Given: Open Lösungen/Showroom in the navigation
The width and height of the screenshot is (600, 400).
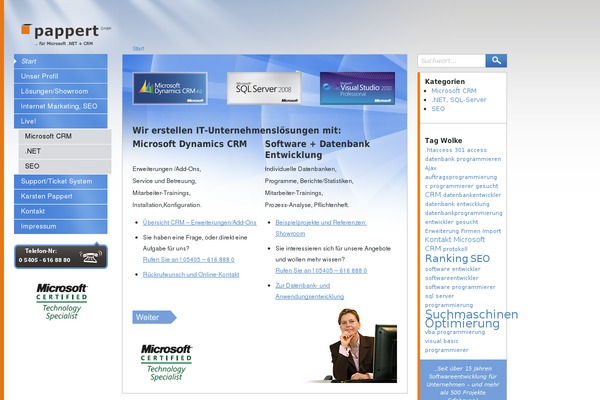Looking at the screenshot, I should pyautogui.click(x=61, y=91).
